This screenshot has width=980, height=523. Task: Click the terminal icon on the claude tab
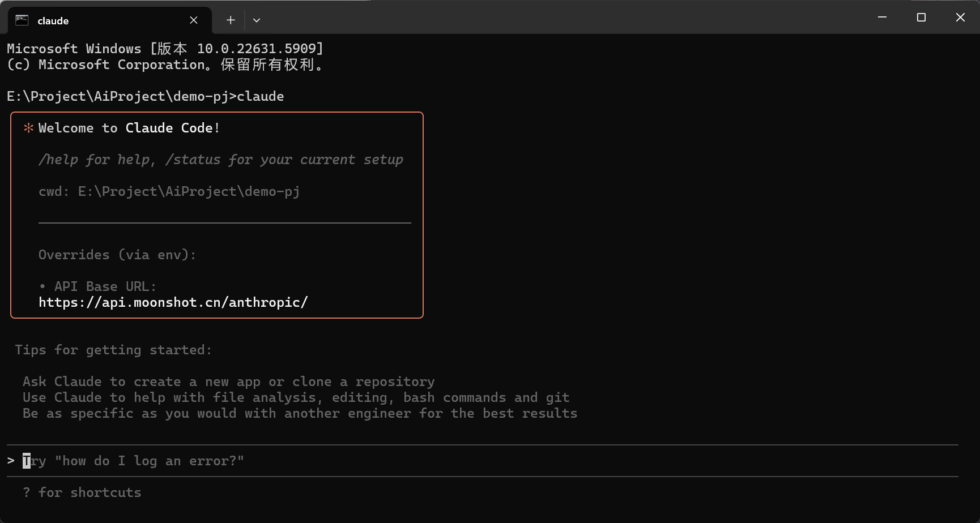click(22, 20)
